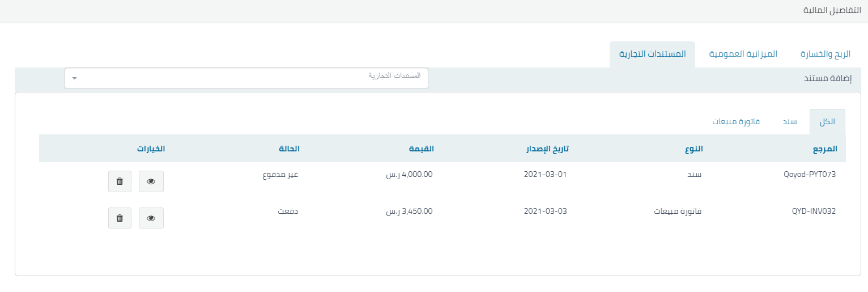This screenshot has width=868, height=292.
Task: Delete the Qoyod-PYT073 document with trash icon
Action: 120,181
